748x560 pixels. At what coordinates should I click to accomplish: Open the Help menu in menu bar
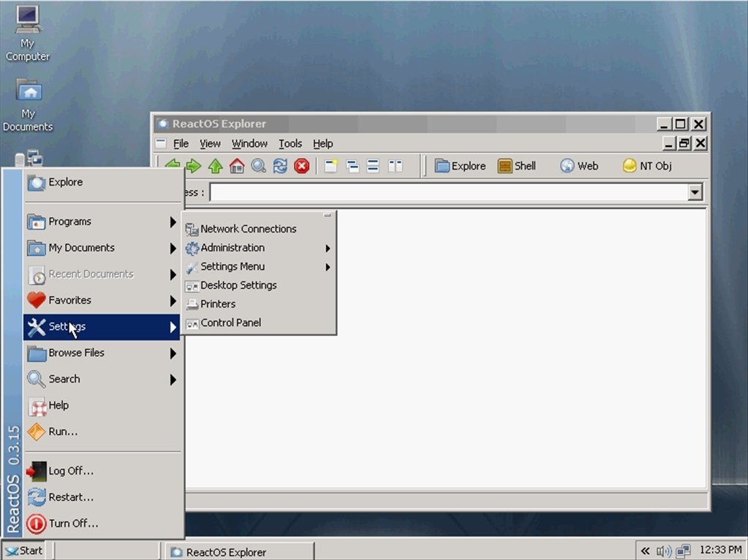[x=322, y=143]
